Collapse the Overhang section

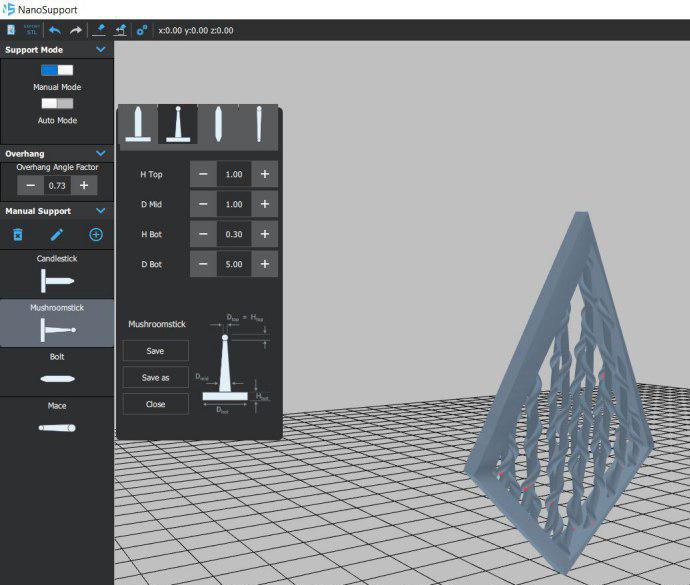(x=101, y=154)
